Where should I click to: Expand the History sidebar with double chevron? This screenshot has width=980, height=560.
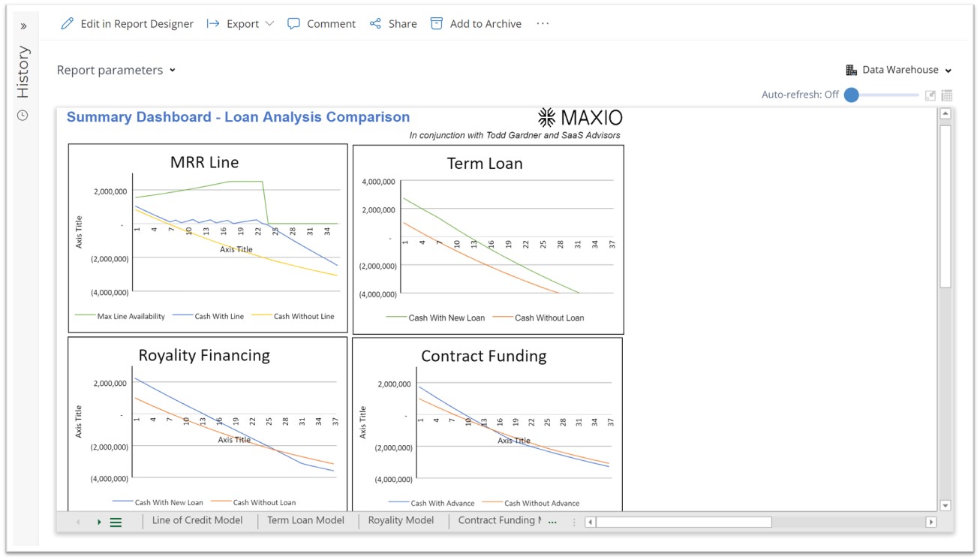(x=23, y=26)
